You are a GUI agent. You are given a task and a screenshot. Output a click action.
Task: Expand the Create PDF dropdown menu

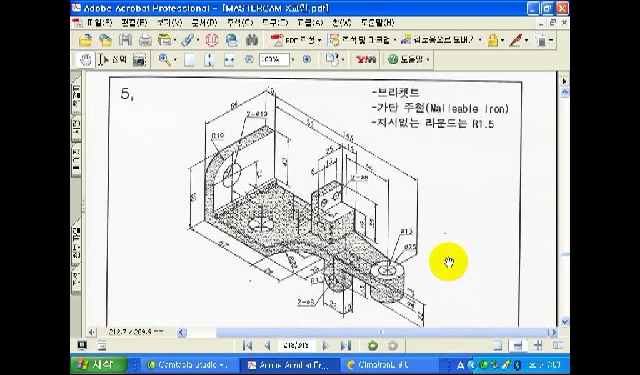pyautogui.click(x=320, y=40)
